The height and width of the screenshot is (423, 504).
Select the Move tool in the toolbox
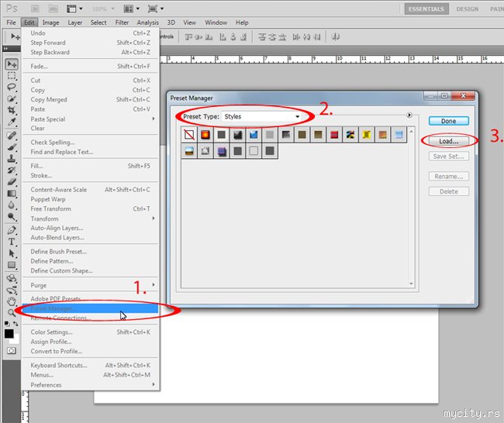pyautogui.click(x=12, y=64)
